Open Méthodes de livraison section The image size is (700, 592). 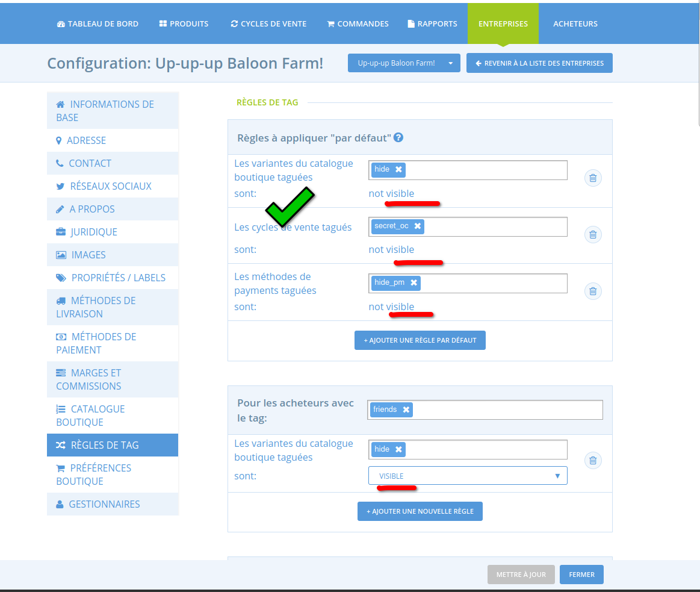[113, 307]
